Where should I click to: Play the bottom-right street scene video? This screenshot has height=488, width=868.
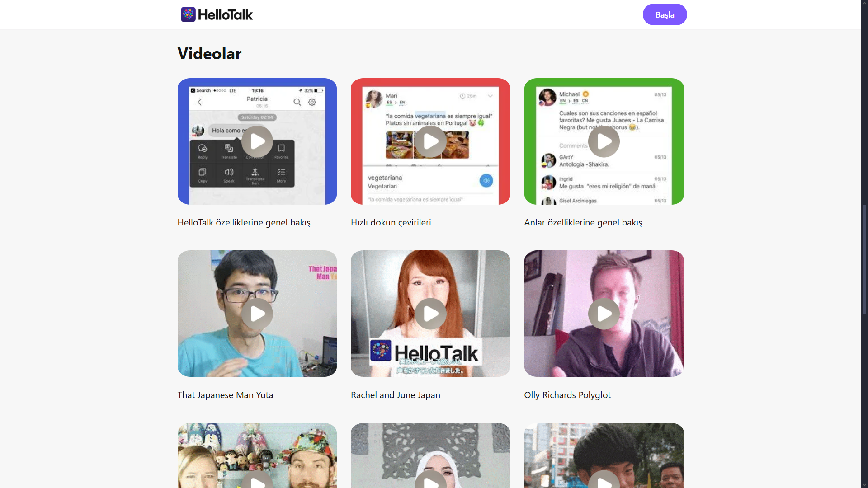(x=604, y=481)
